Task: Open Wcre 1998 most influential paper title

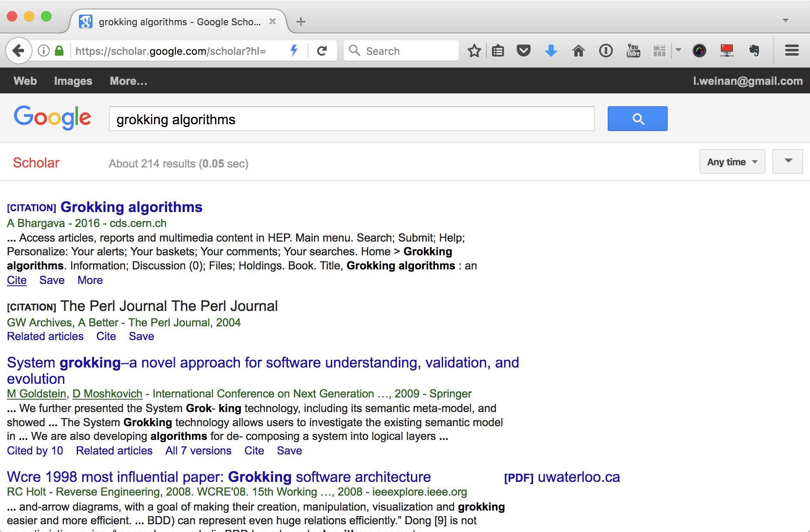Action: tap(219, 477)
